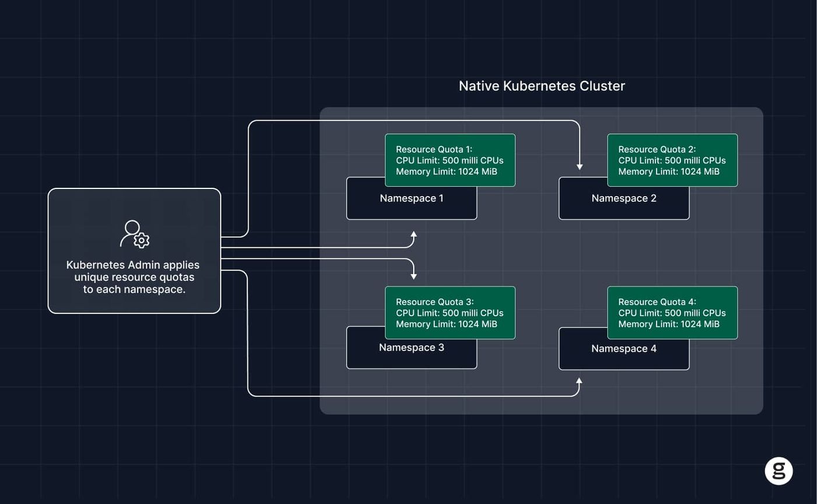Click Memory Limit text in Quota 1
Screen dimensions: 817x504
(x=446, y=171)
